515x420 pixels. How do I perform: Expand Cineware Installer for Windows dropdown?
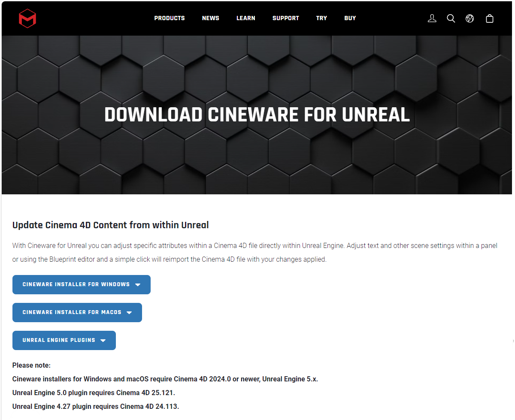[76, 284]
